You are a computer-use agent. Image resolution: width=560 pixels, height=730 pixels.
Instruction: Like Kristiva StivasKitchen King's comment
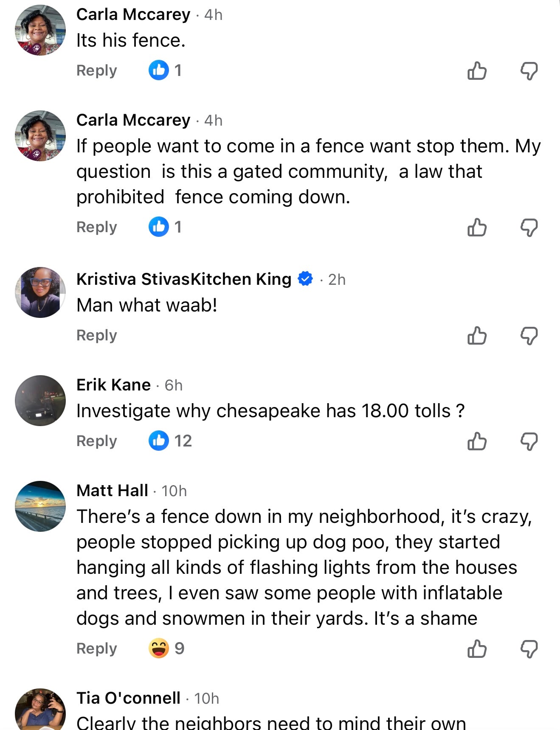[x=477, y=336]
